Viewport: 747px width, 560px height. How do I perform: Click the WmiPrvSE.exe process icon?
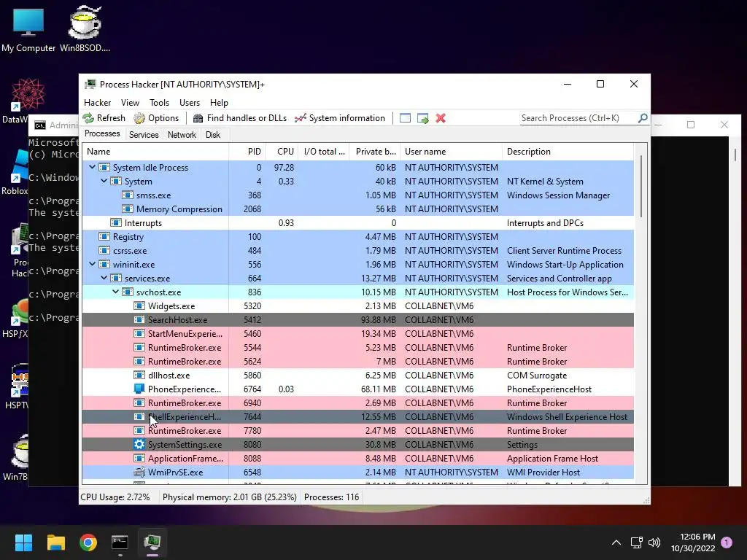[x=139, y=472]
